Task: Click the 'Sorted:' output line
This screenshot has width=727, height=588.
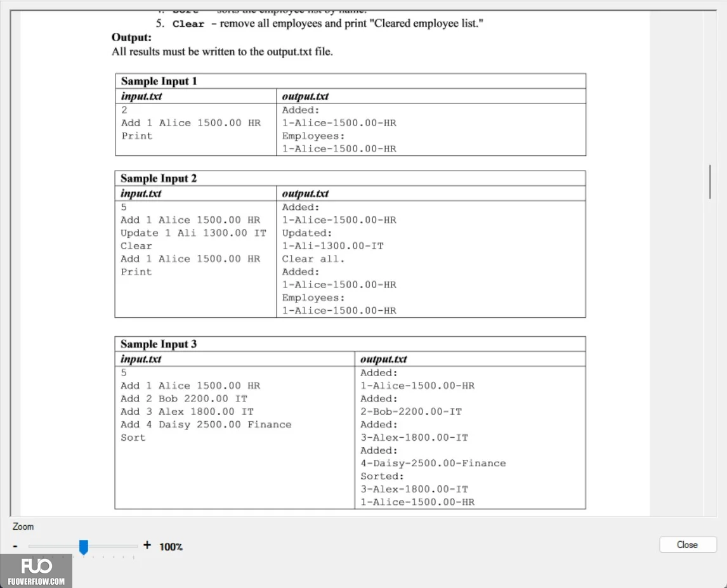Action: [x=382, y=476]
